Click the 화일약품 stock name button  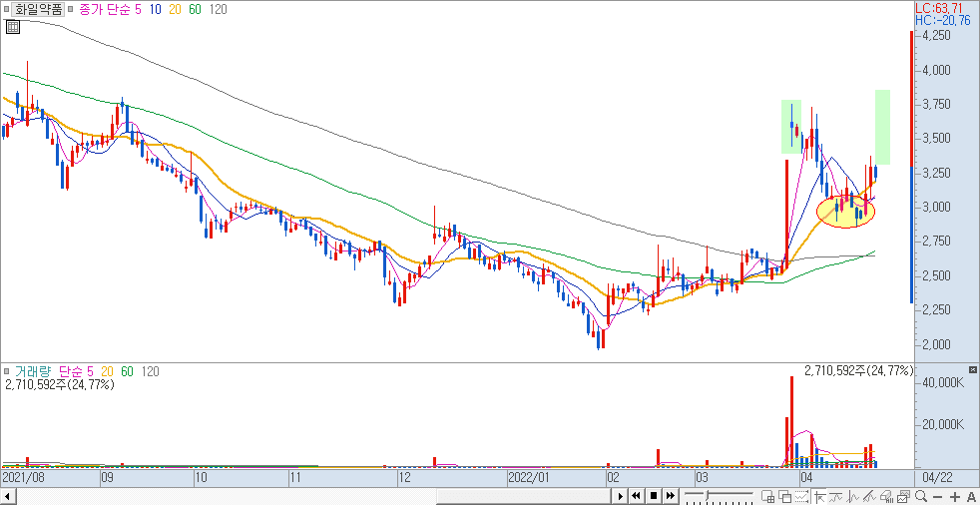coord(38,9)
